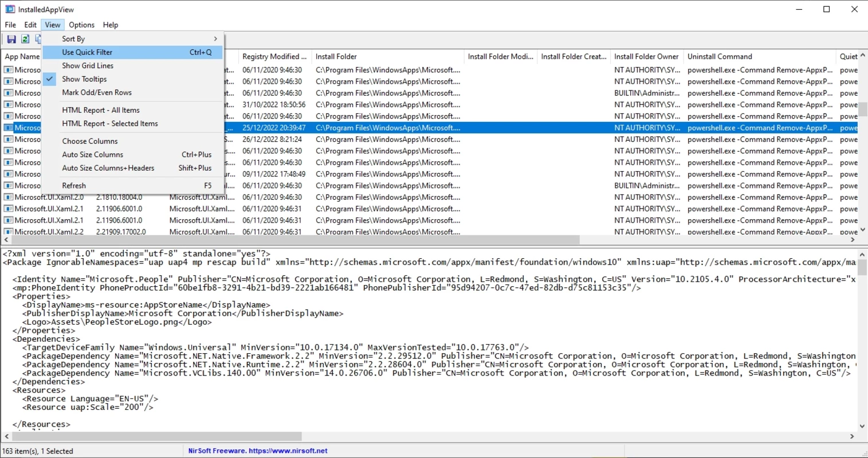Sort by the App Name column header
The width and height of the screenshot is (868, 458).
pyautogui.click(x=22, y=56)
